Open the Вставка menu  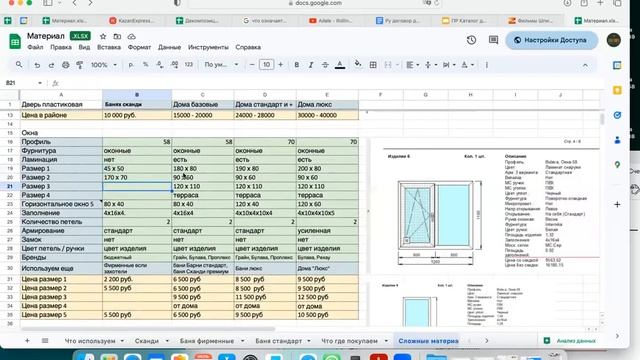109,47
